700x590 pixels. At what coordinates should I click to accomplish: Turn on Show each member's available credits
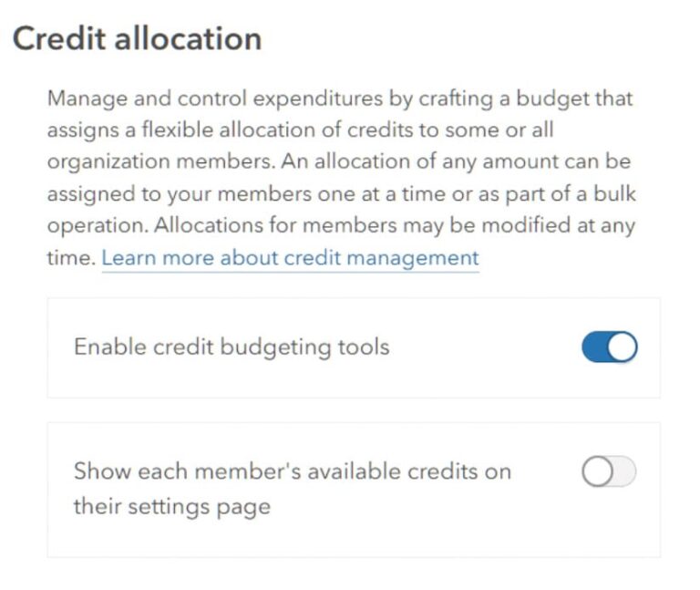[x=609, y=471]
